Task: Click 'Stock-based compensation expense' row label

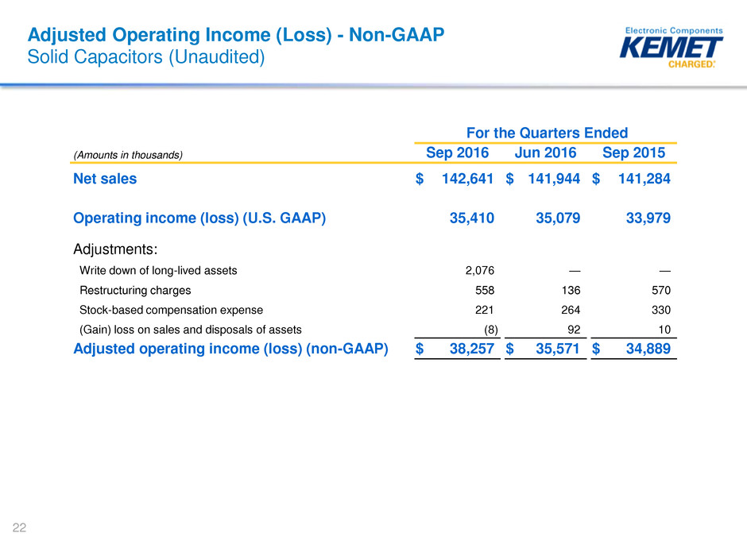Action: point(171,310)
